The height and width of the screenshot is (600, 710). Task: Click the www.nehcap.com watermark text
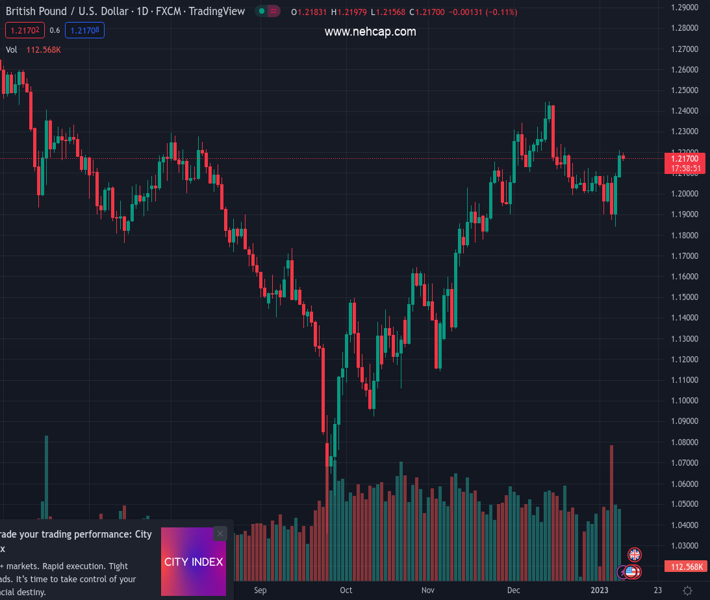click(x=370, y=32)
